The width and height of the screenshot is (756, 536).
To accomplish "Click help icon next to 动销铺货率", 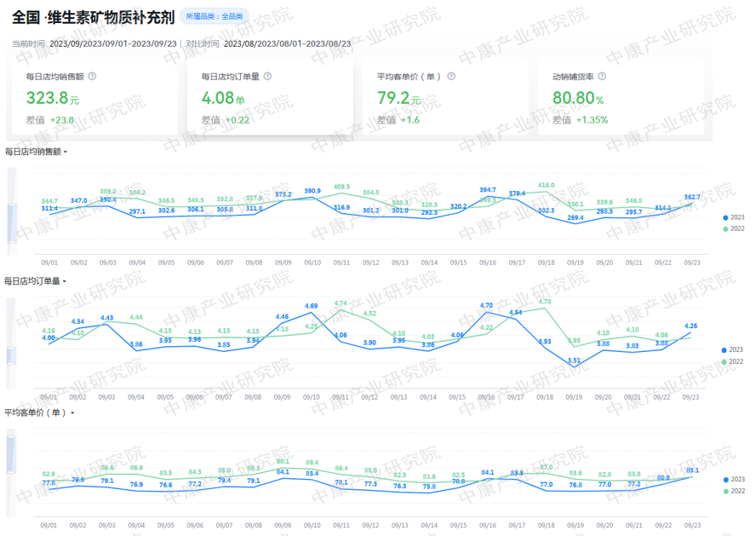I will pyautogui.click(x=602, y=76).
